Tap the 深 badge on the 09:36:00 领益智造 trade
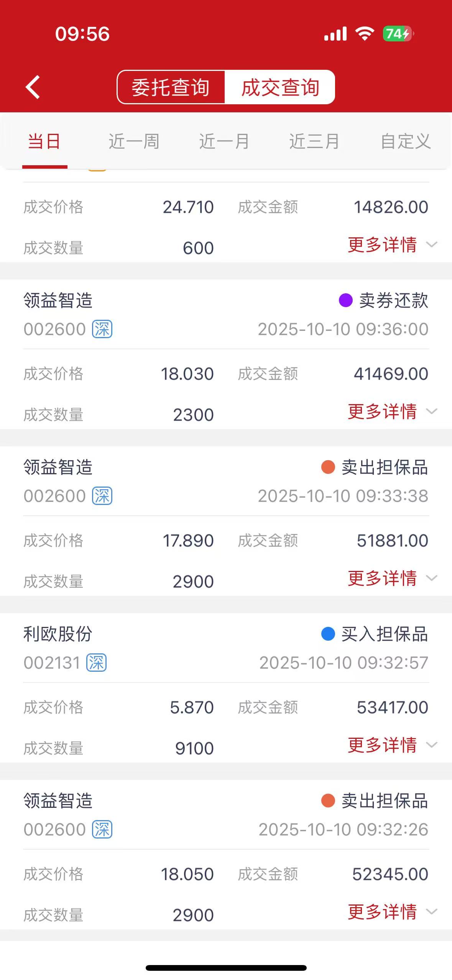The image size is (452, 980). (x=102, y=329)
